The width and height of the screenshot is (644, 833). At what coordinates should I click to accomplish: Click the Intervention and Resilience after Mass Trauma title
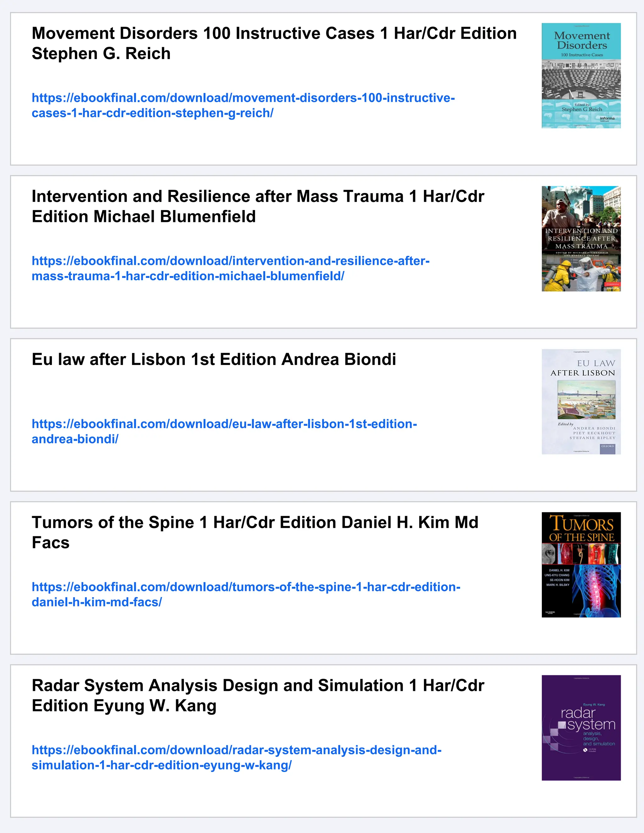(258, 206)
